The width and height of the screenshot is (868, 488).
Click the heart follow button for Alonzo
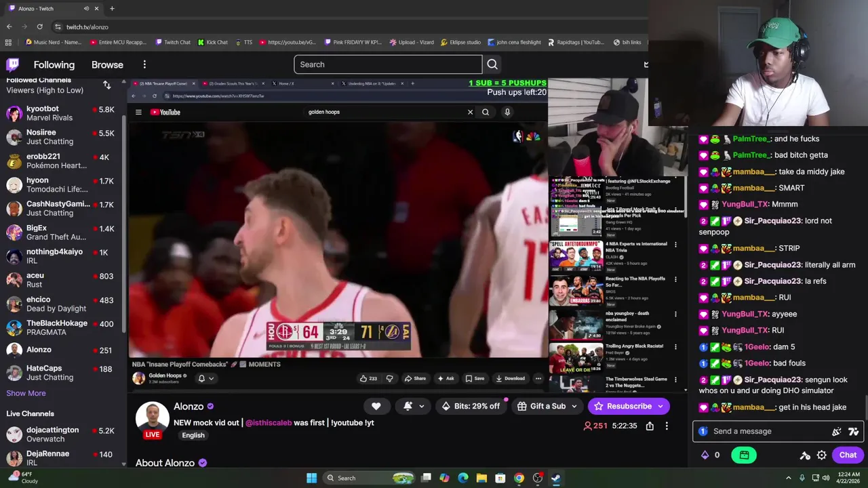click(376, 406)
